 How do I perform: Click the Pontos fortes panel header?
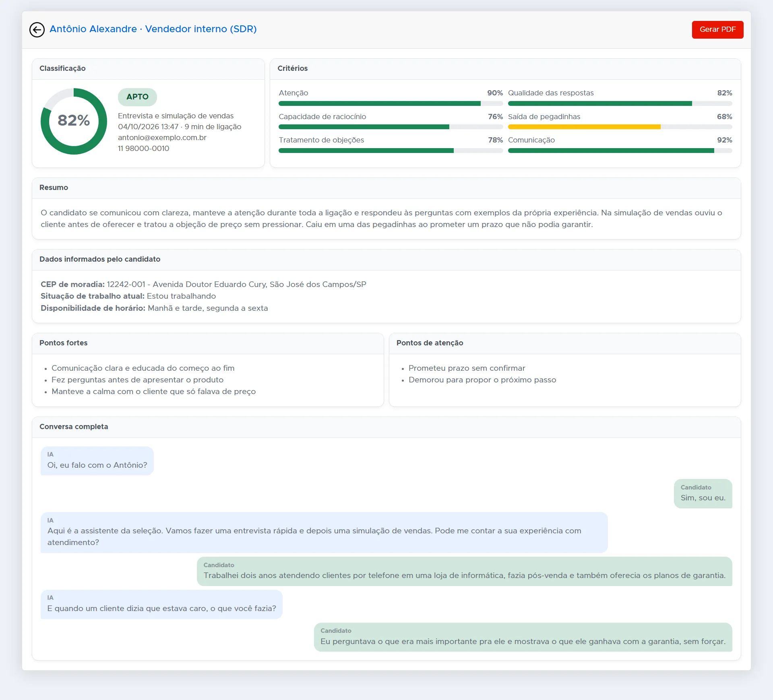click(x=208, y=343)
